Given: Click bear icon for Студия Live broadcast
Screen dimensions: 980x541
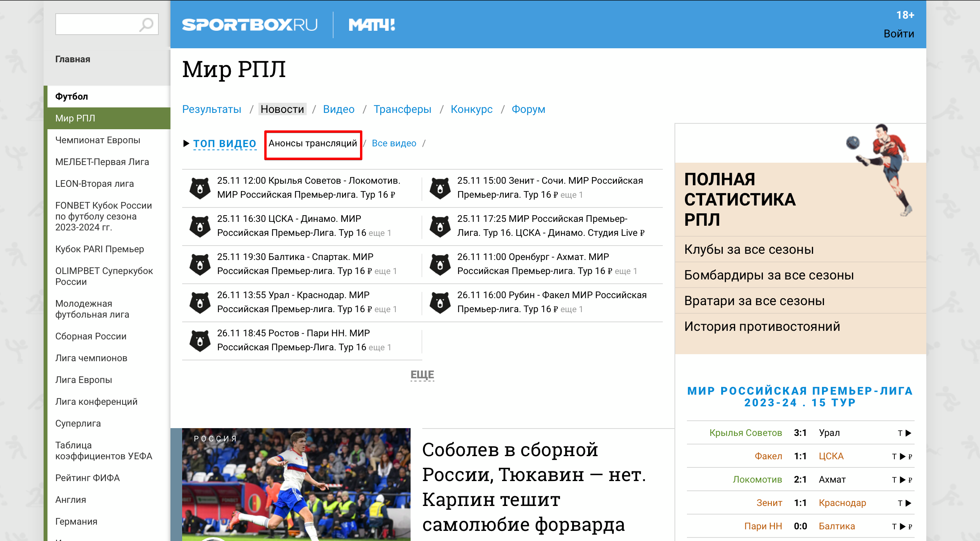Looking at the screenshot, I should tap(440, 227).
